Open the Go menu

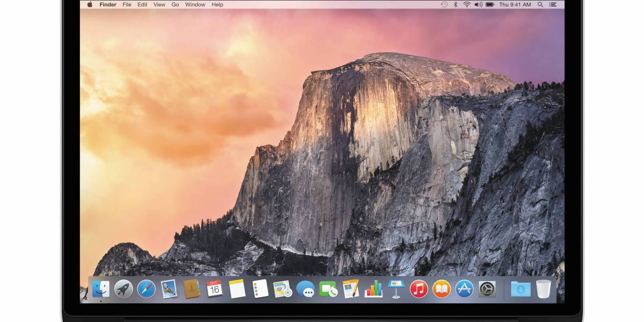tap(175, 4)
